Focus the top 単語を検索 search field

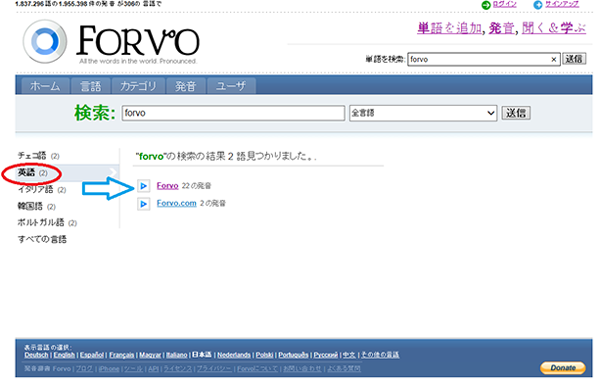click(x=484, y=59)
